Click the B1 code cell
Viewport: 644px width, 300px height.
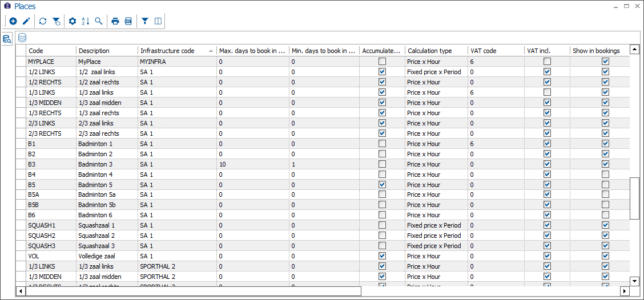(x=51, y=144)
